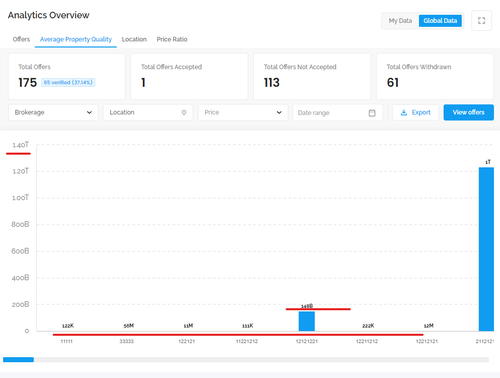Click the Export button
This screenshot has height=378, width=500.
[415, 112]
